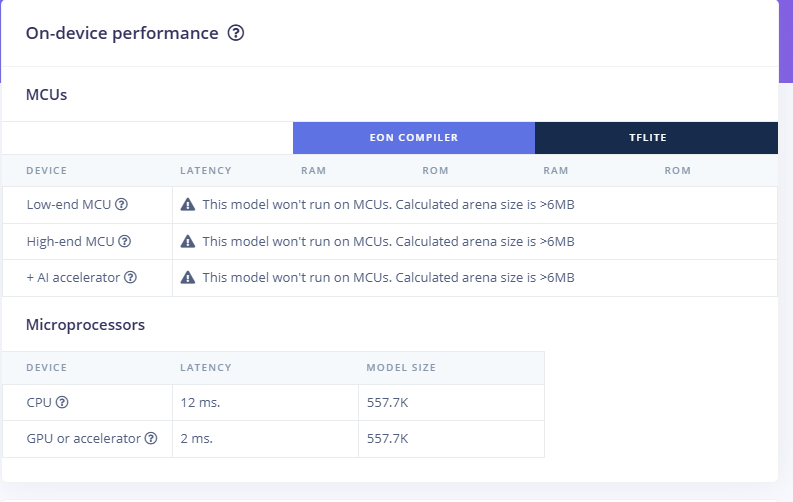The height and width of the screenshot is (502, 793).
Task: Select GPU or accelerator latency 2 ms.
Action: 196,438
